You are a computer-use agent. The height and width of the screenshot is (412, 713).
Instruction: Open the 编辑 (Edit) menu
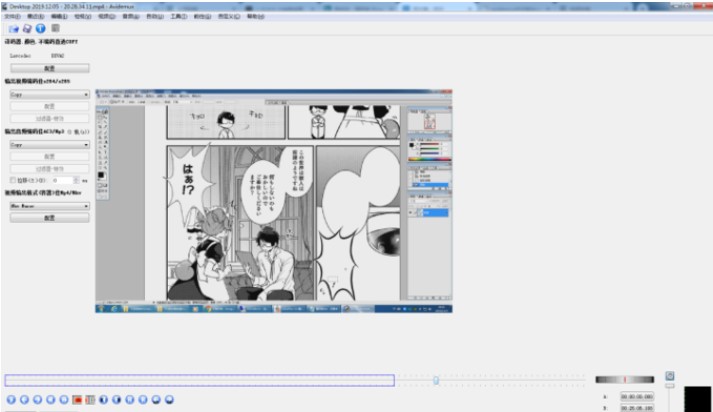[x=59, y=16]
